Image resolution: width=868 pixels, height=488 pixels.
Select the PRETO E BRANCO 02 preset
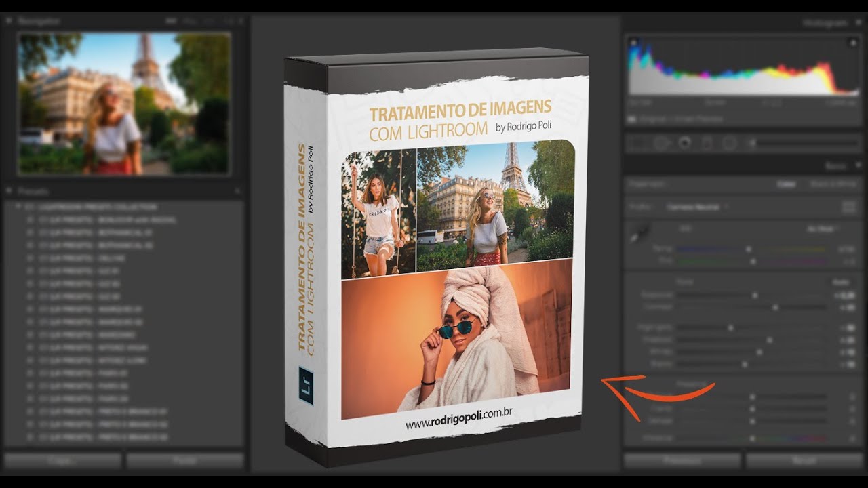click(103, 424)
